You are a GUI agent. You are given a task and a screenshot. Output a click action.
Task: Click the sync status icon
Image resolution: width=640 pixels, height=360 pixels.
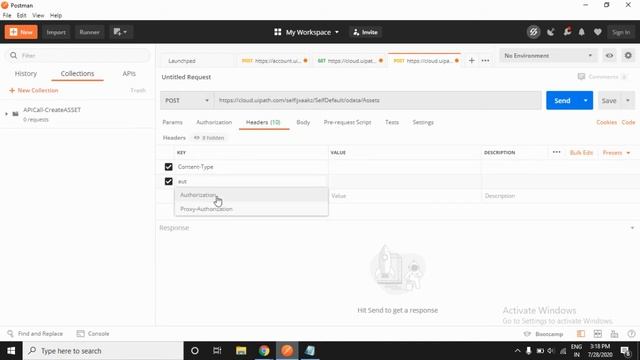coord(533,32)
